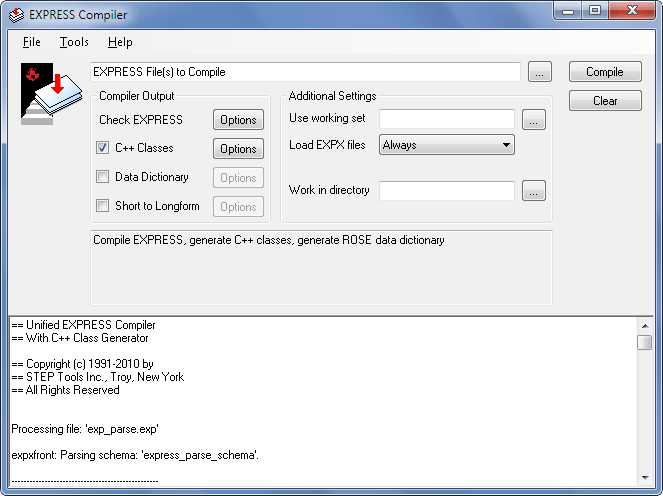Enable the Short to Longform checkbox
The width and height of the screenshot is (663, 496).
[x=102, y=206]
